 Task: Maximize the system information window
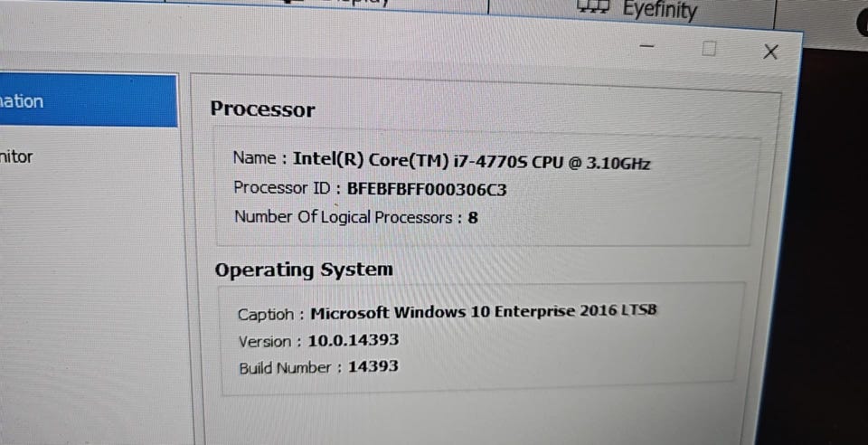(x=709, y=49)
